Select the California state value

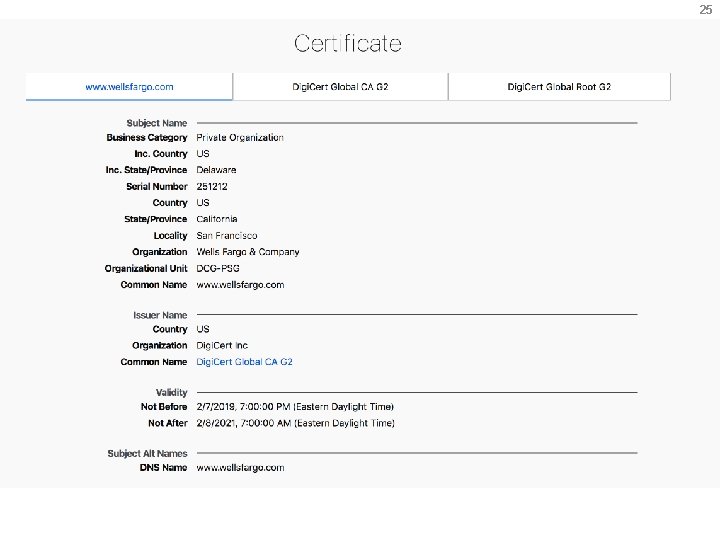pyautogui.click(x=217, y=219)
